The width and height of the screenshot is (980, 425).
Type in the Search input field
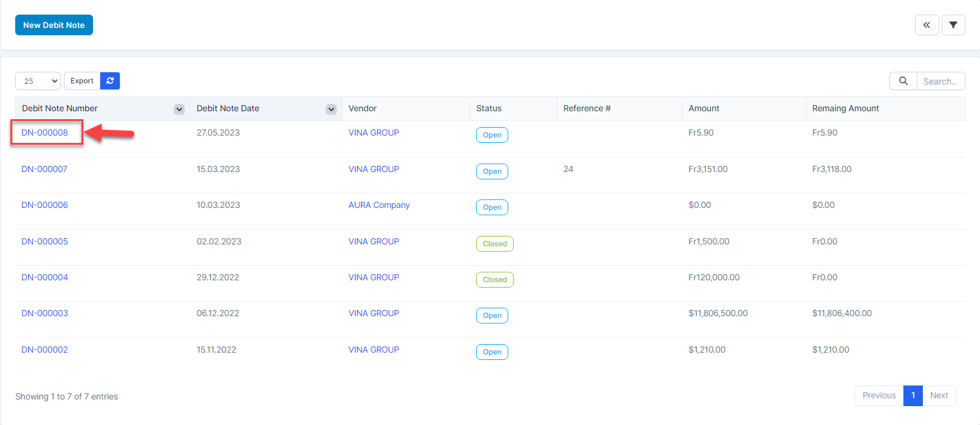[x=940, y=81]
